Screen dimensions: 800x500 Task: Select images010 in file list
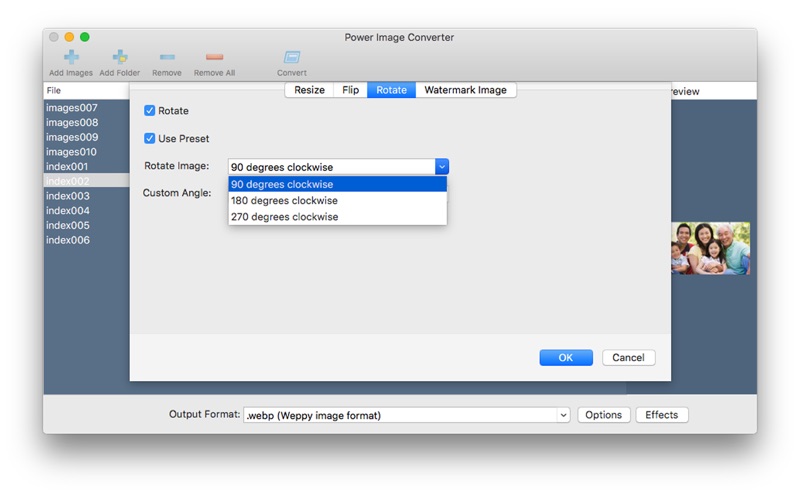point(86,152)
